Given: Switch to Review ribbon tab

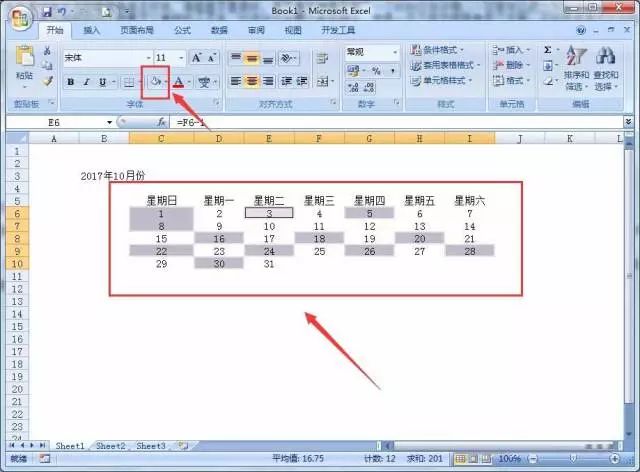Looking at the screenshot, I should tap(256, 30).
